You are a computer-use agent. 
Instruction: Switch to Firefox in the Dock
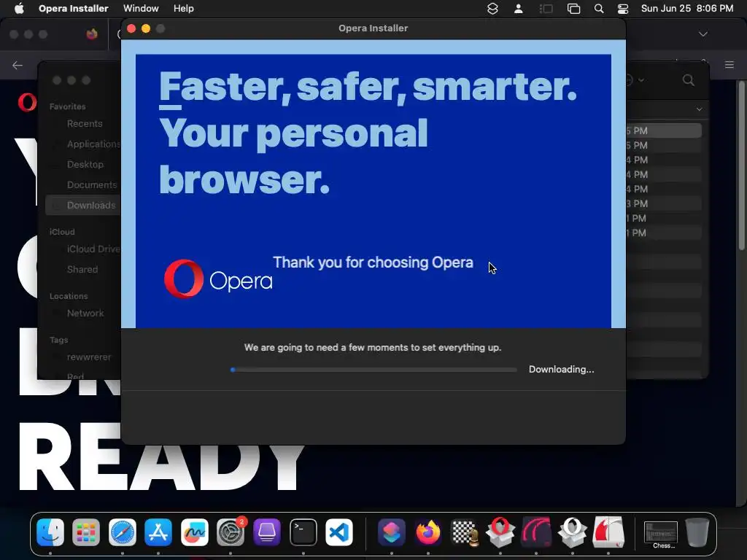[x=427, y=532]
